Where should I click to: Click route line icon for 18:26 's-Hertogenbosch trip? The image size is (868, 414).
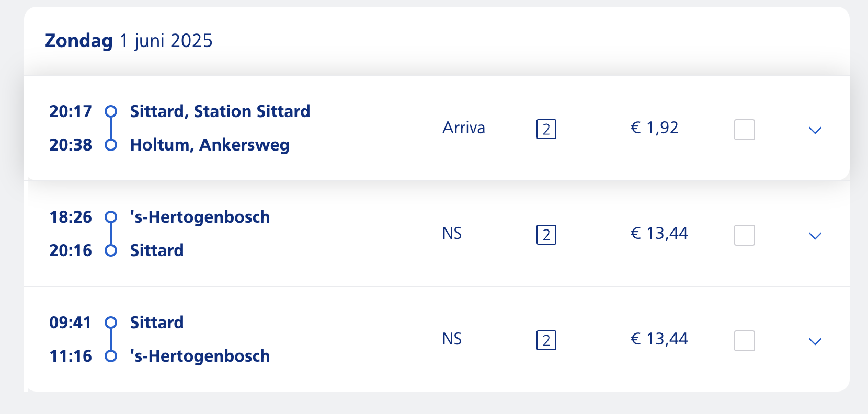111,234
